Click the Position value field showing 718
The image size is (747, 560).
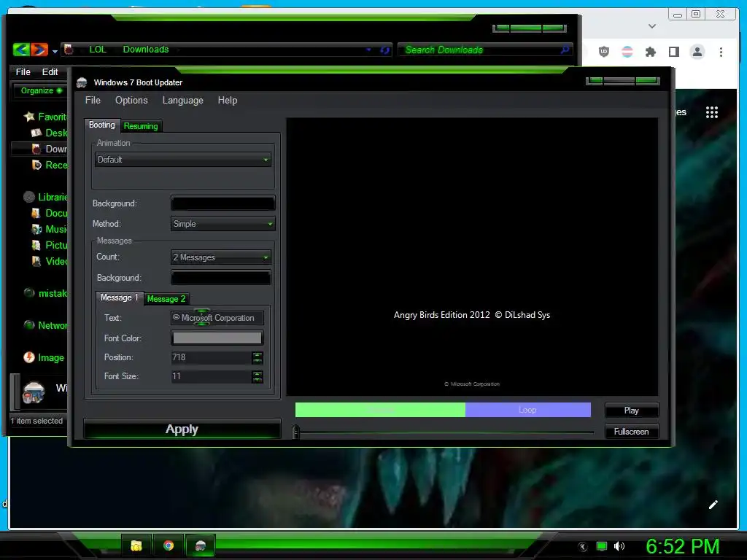pyautogui.click(x=211, y=357)
